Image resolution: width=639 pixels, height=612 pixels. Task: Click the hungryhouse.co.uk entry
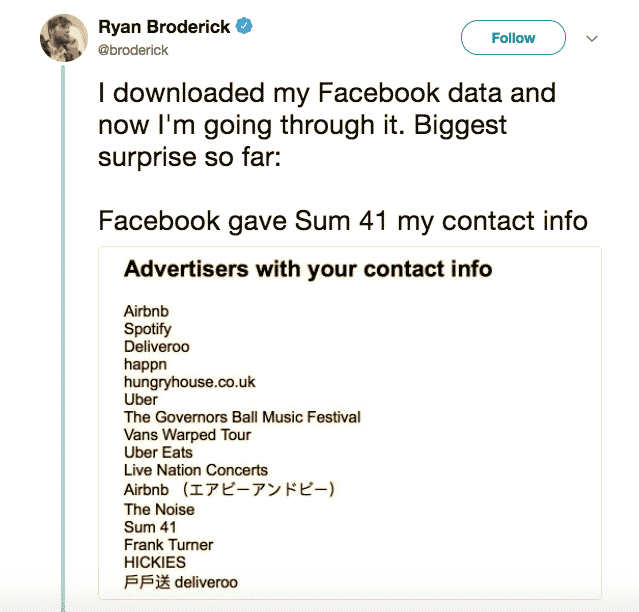pos(189,382)
